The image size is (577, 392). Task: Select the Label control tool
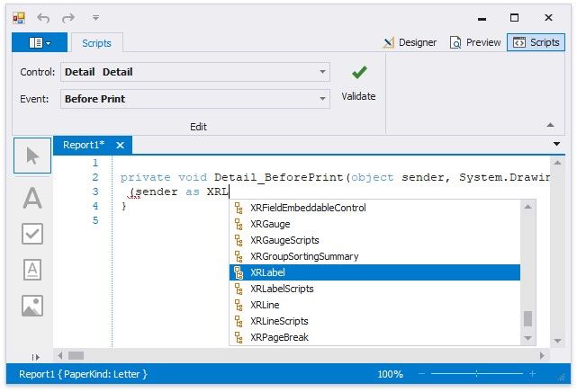[32, 197]
